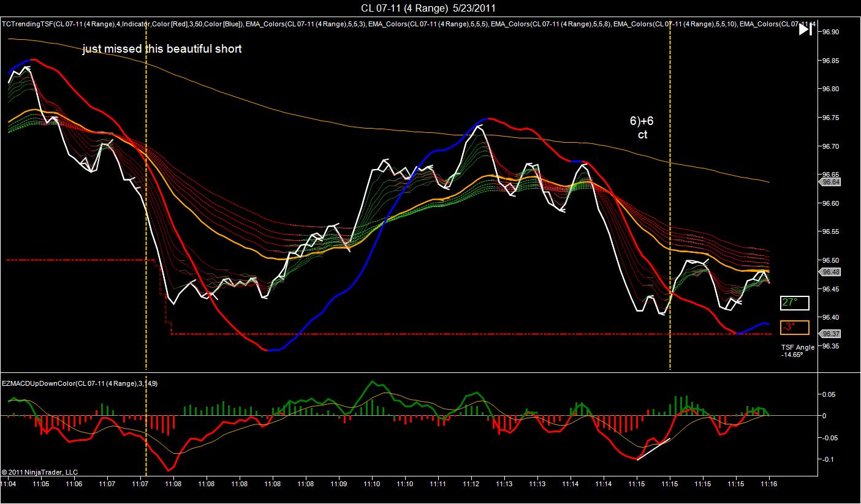
Task: Click the -0.05 MACD axis label
Action: pyautogui.click(x=831, y=438)
